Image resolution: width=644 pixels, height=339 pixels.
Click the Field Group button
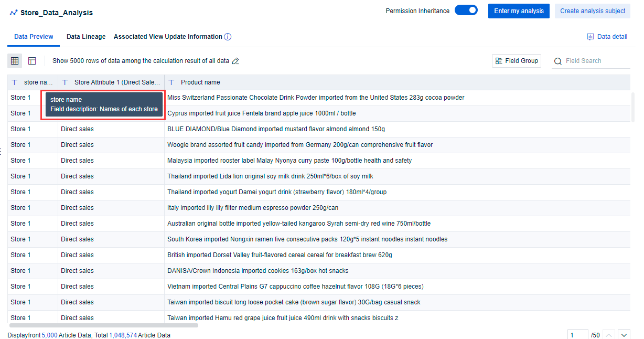[x=516, y=61]
